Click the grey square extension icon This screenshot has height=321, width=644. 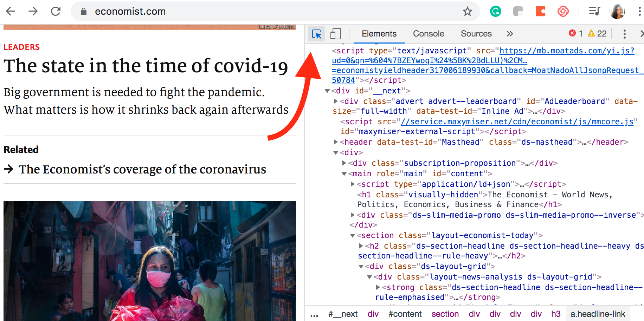518,12
